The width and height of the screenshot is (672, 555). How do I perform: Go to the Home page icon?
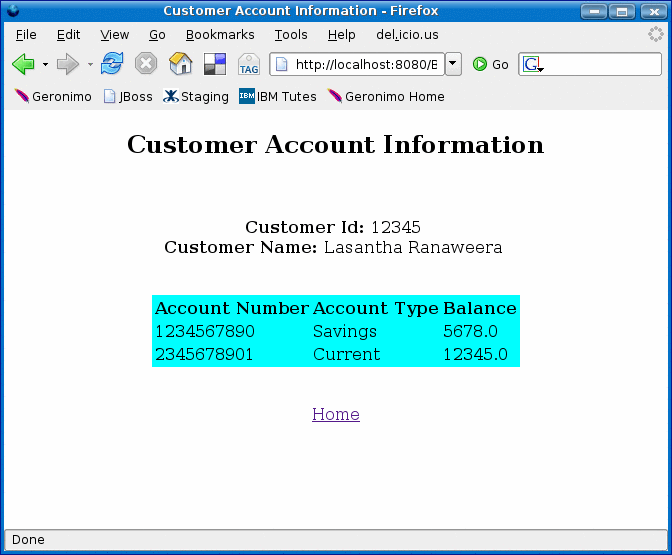coord(180,63)
